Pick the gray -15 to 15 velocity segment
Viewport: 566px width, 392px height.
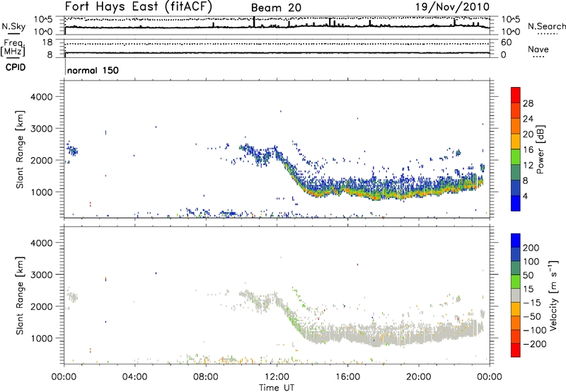click(x=516, y=295)
